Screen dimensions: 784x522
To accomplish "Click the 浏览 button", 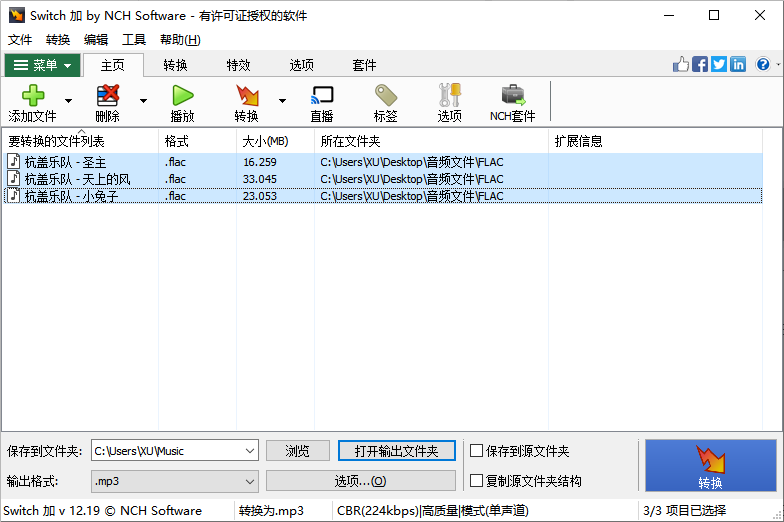I will [x=298, y=451].
